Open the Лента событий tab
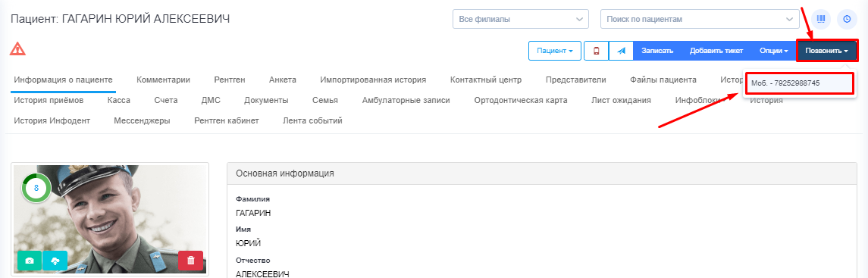The height and width of the screenshot is (278, 868). [x=312, y=120]
